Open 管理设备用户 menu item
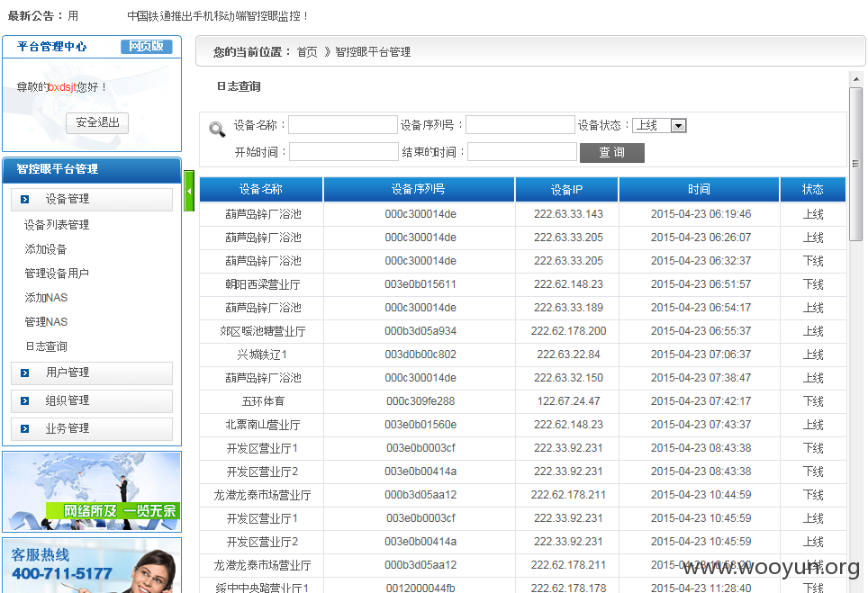This screenshot has width=868, height=593. click(57, 274)
